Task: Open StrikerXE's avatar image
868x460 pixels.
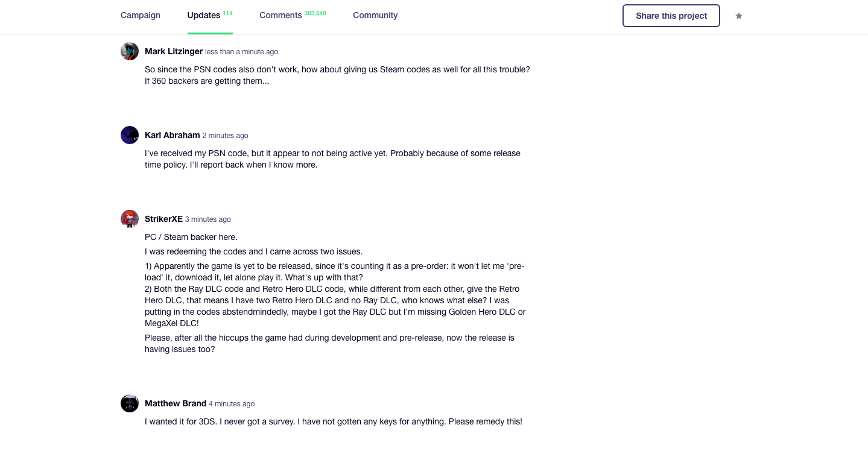Action: pos(130,219)
